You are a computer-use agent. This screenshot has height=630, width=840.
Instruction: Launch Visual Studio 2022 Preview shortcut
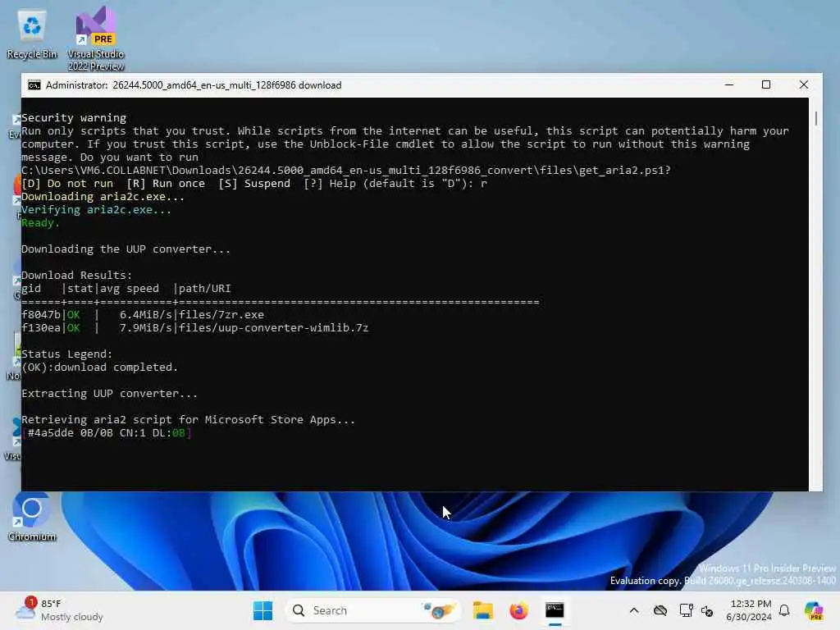point(95,39)
